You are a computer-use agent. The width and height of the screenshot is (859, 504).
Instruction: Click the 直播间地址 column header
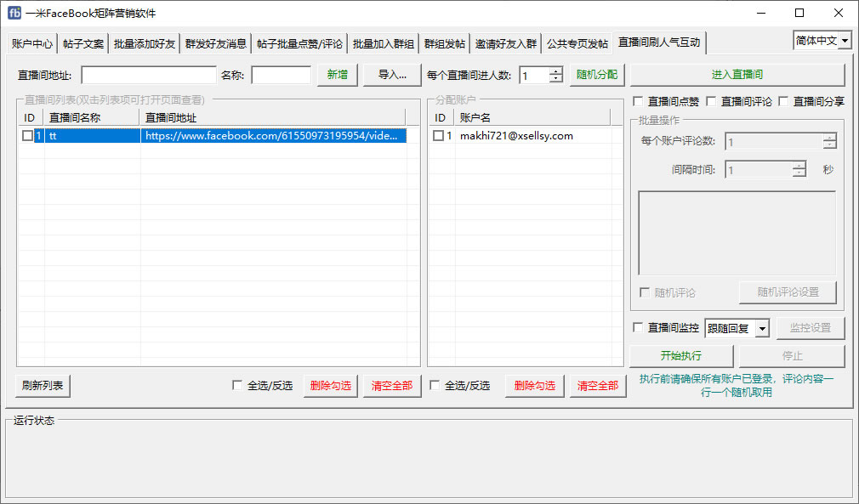point(273,117)
